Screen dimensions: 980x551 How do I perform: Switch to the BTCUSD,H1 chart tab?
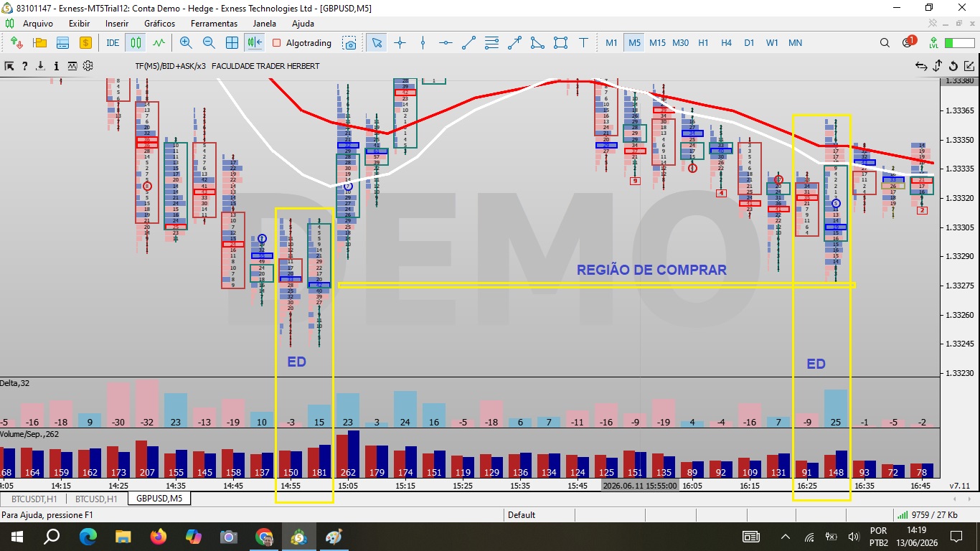(x=96, y=499)
